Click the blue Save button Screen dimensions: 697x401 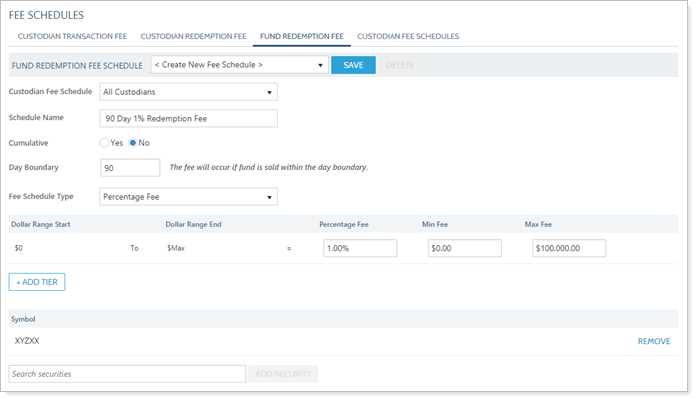coord(353,65)
